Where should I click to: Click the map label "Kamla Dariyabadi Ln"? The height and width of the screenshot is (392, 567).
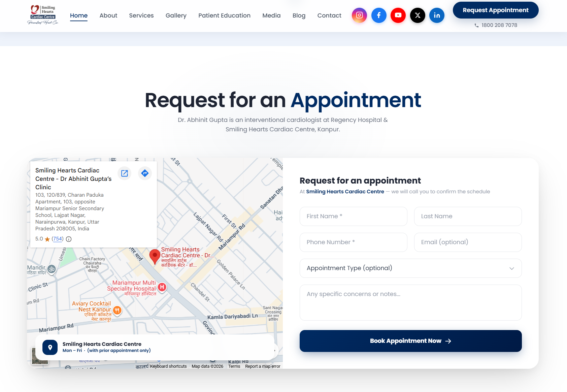[x=233, y=317]
